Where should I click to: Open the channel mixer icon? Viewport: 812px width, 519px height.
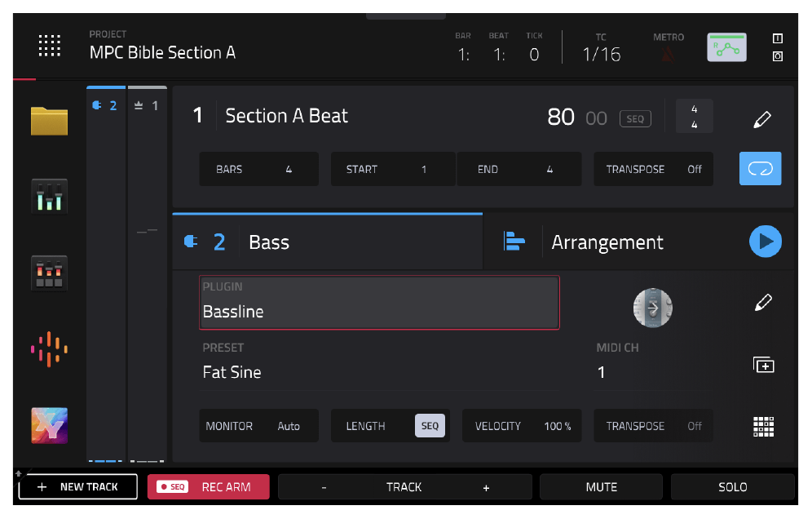click(49, 196)
